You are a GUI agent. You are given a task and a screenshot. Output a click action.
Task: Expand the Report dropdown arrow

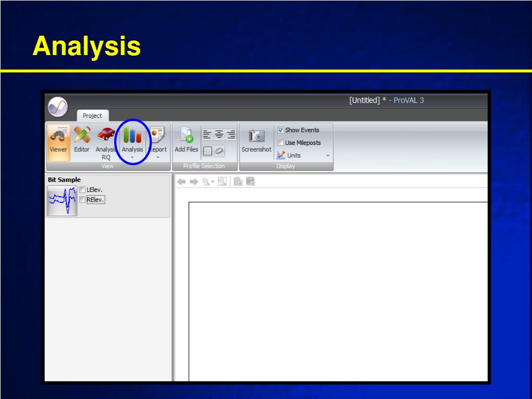(x=158, y=157)
